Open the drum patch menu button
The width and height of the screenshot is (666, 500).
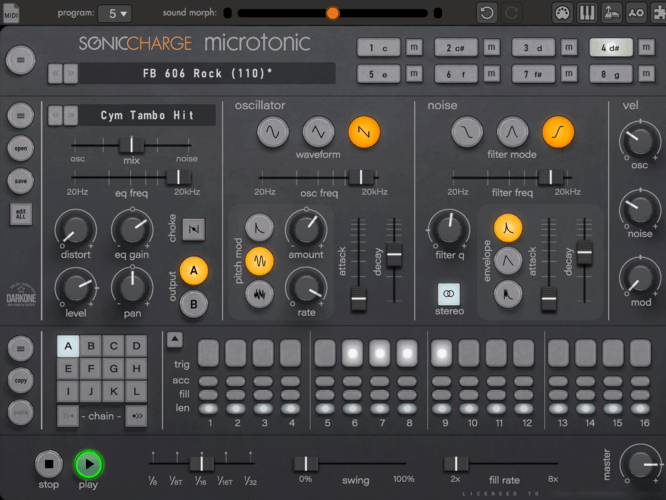coord(20,116)
